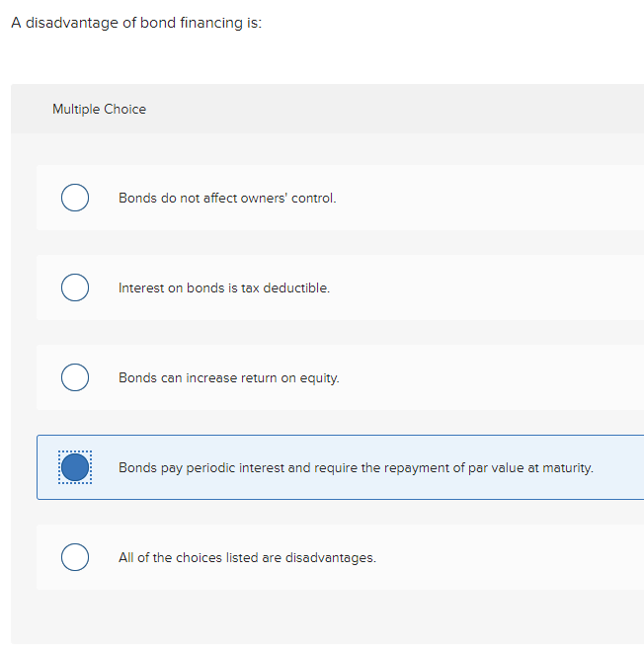Click the gray header bar beside 'Multiple Choice'
The width and height of the screenshot is (644, 655).
(x=392, y=109)
